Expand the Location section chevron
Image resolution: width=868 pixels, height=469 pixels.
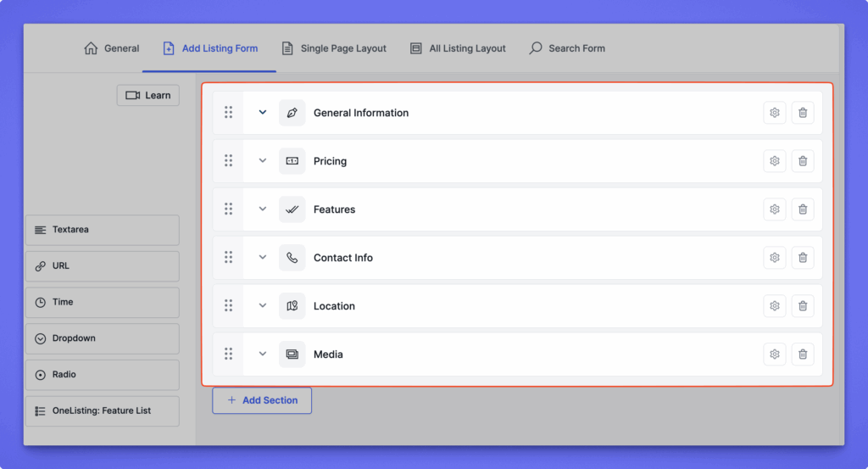click(x=263, y=306)
